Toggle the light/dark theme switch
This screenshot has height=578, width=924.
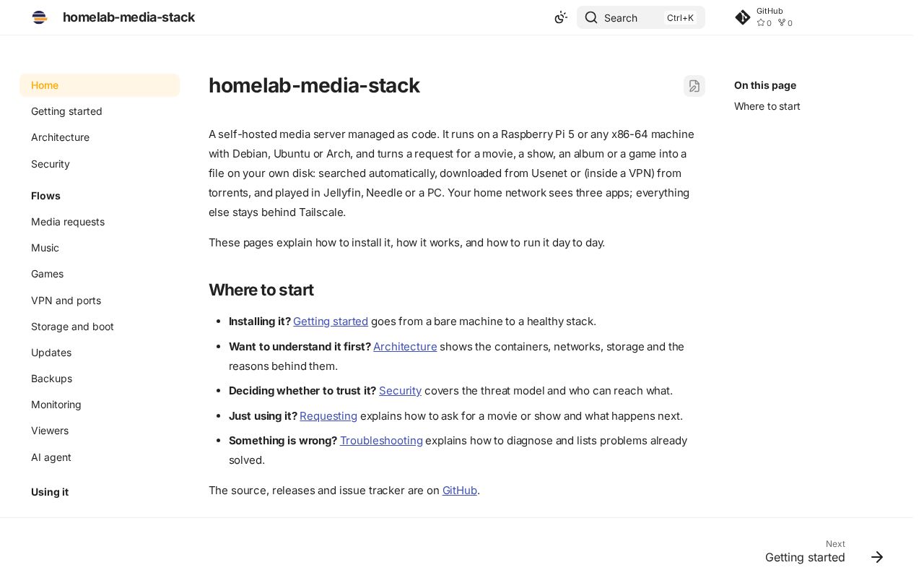(x=561, y=17)
